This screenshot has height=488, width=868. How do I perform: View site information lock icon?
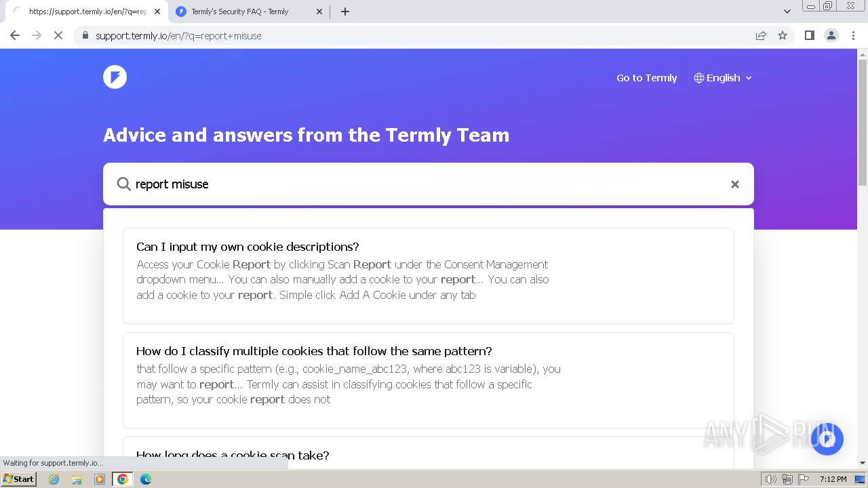(x=85, y=35)
